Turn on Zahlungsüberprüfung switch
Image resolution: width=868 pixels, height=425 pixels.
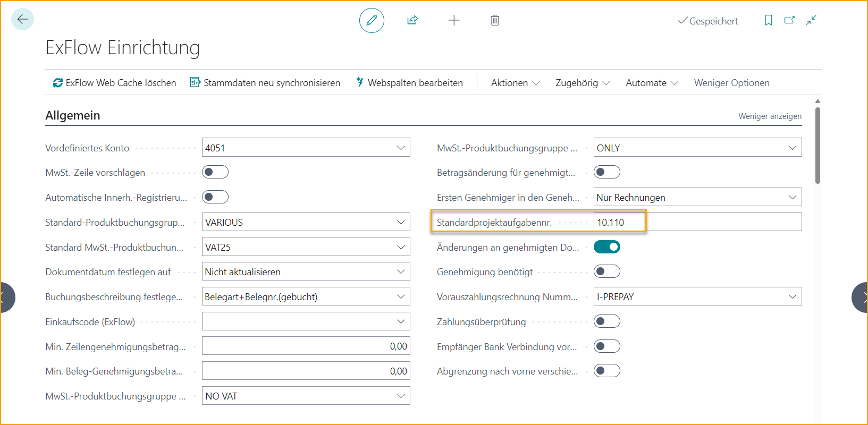(x=607, y=321)
